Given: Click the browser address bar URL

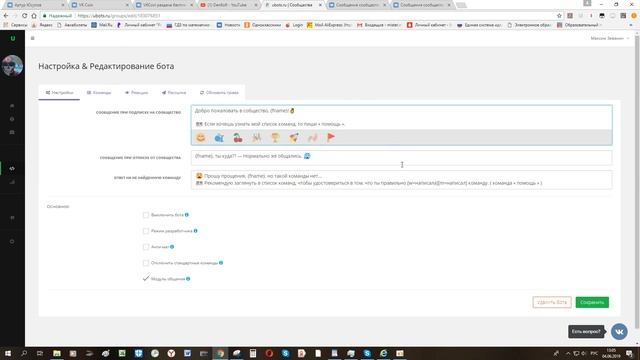Looking at the screenshot, I should (119, 16).
